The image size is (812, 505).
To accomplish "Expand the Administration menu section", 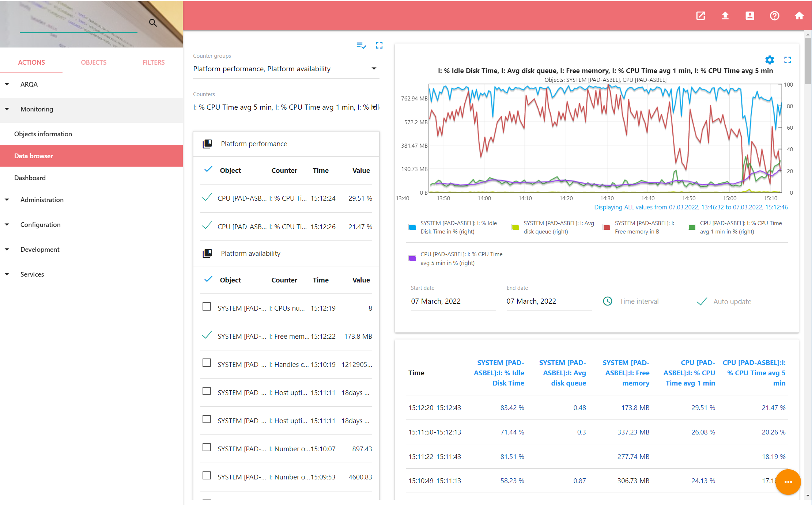I will tap(91, 200).
